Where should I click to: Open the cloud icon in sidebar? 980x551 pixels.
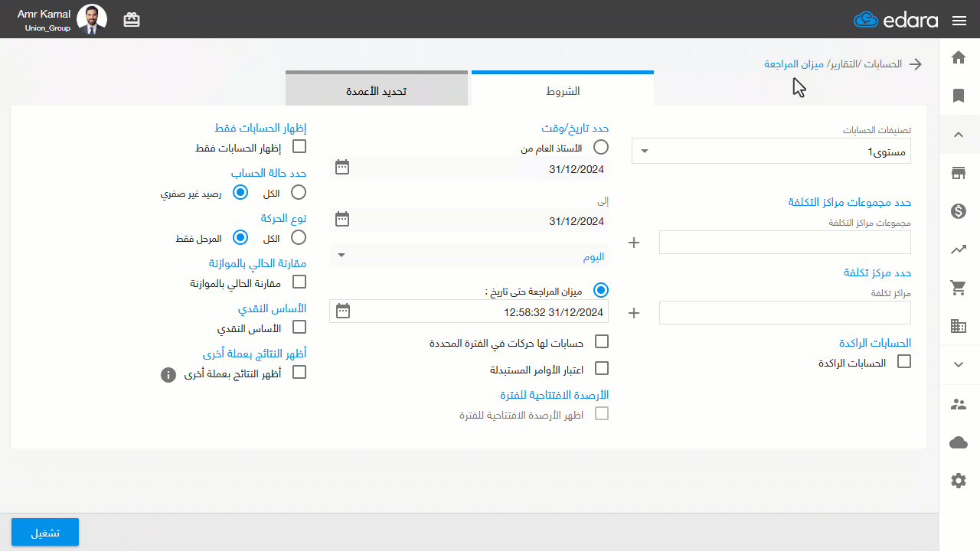tap(959, 442)
